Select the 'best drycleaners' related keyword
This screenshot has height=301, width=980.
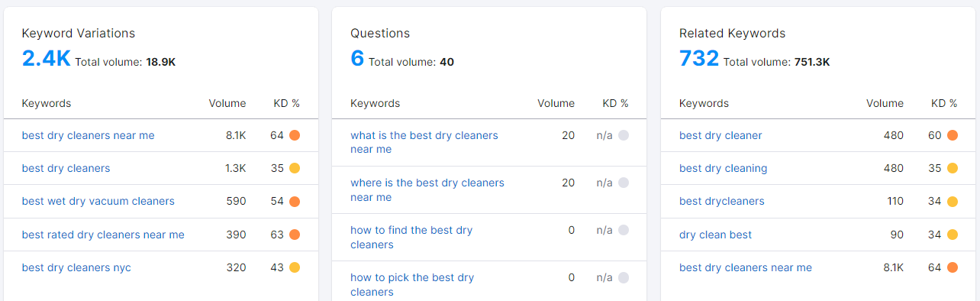(722, 202)
